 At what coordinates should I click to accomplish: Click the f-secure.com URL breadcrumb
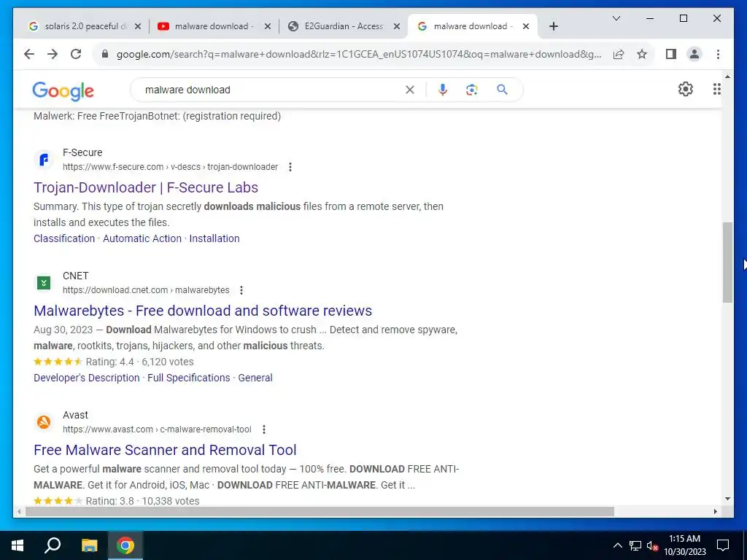point(170,167)
